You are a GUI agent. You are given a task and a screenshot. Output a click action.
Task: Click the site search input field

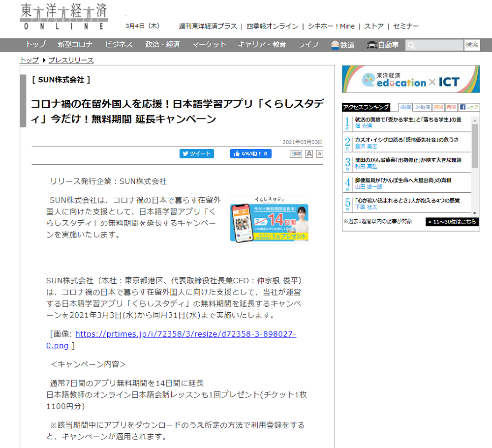tap(434, 45)
